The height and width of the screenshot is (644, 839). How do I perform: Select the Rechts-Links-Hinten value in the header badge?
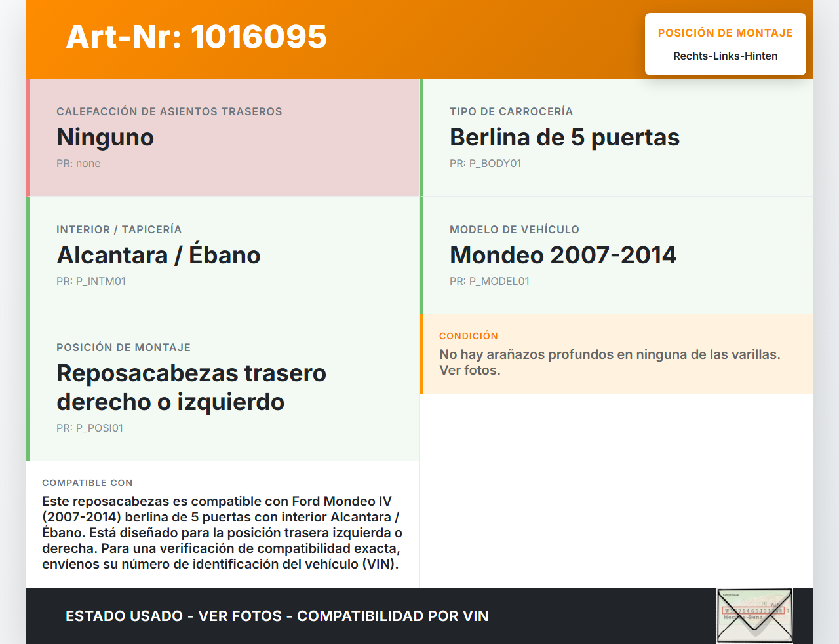click(x=726, y=56)
